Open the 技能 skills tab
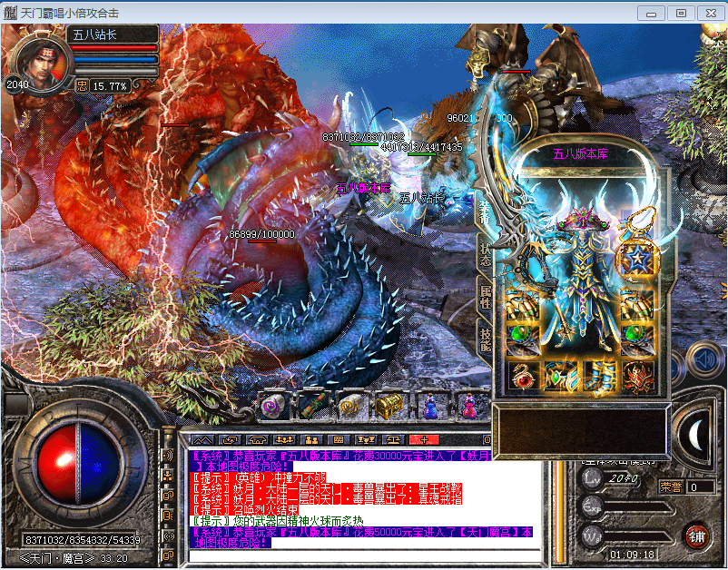Viewport: 728px width, 570px height. click(486, 338)
